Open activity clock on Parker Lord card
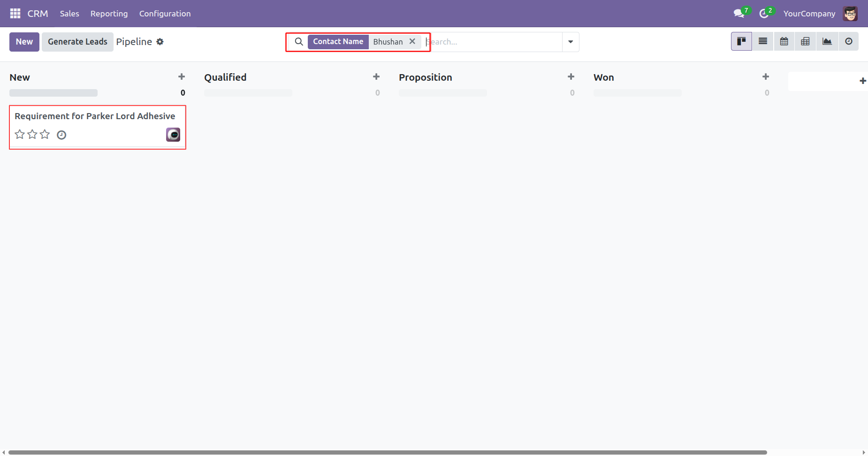This screenshot has width=868, height=456. tap(61, 135)
